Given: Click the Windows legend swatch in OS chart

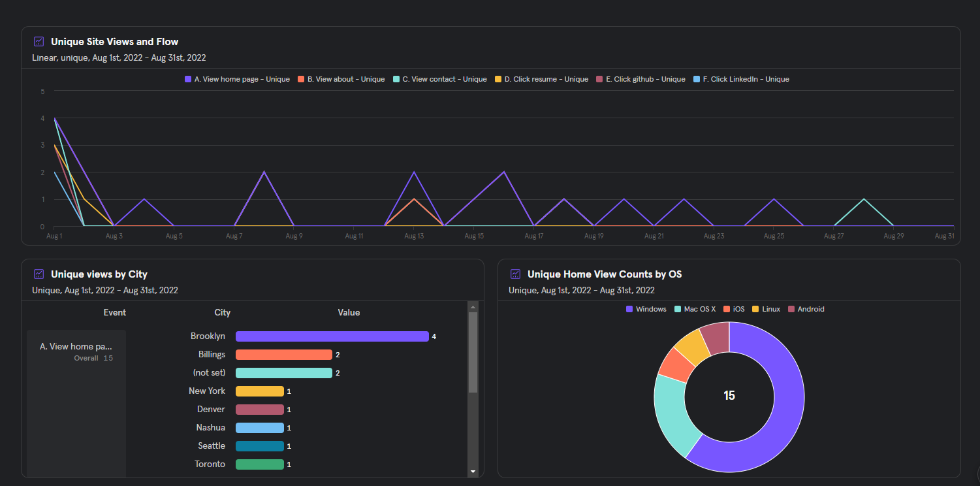Looking at the screenshot, I should tap(629, 309).
